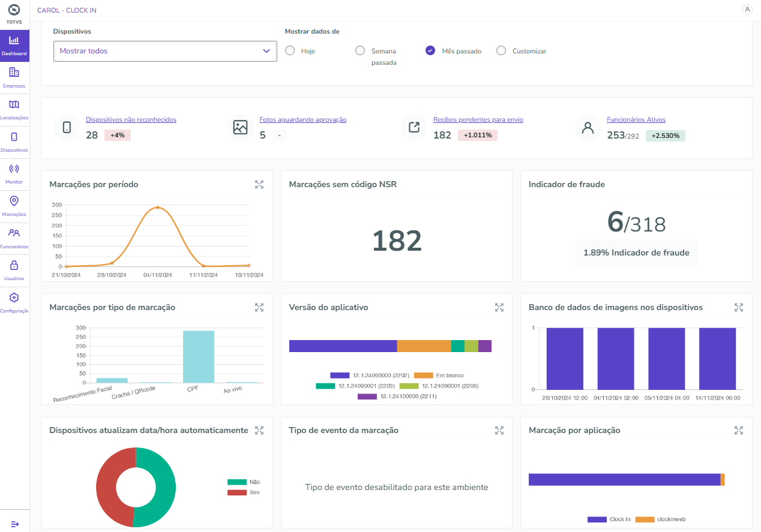
Task: Toggle the Clock In legend swatch
Action: point(597,519)
